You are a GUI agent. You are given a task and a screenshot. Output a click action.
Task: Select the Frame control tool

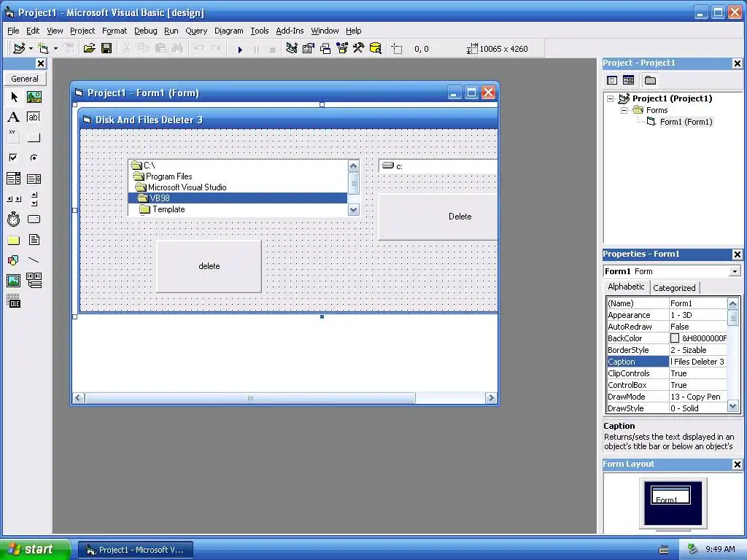coord(14,138)
